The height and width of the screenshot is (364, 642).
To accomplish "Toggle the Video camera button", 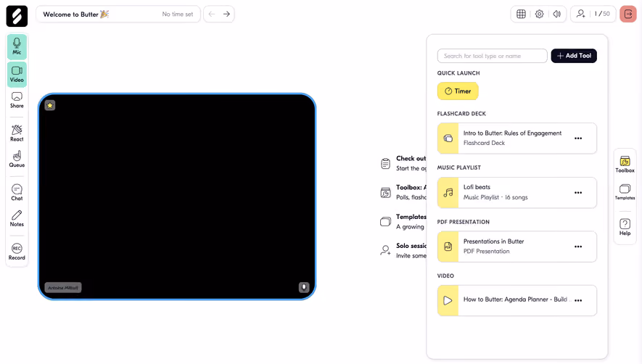I will click(x=17, y=74).
